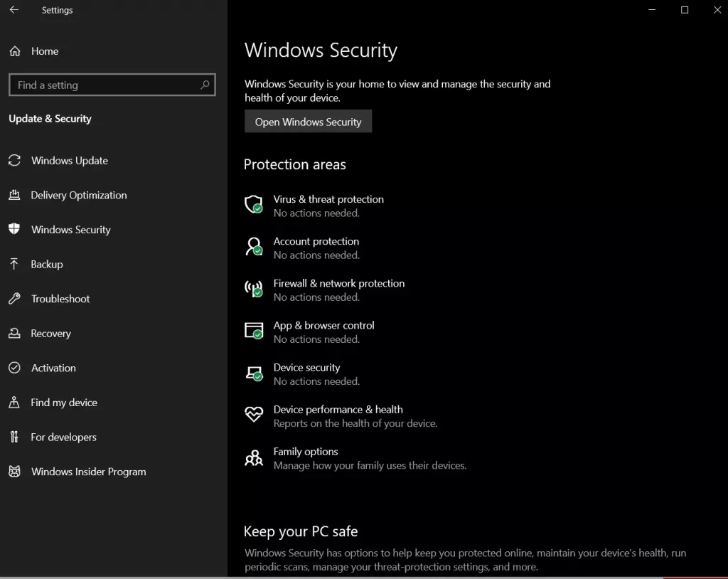Click the Account protection person icon
The image size is (728, 579).
pos(254,247)
